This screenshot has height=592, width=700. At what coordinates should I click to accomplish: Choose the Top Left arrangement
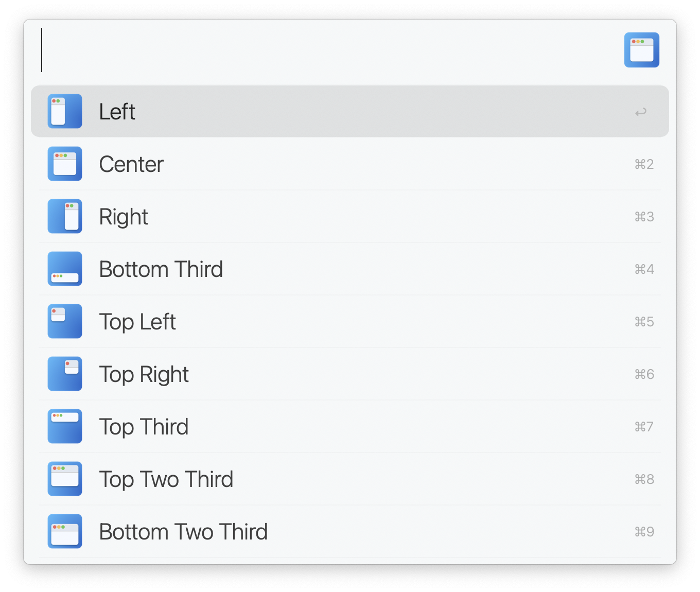pyautogui.click(x=309, y=321)
